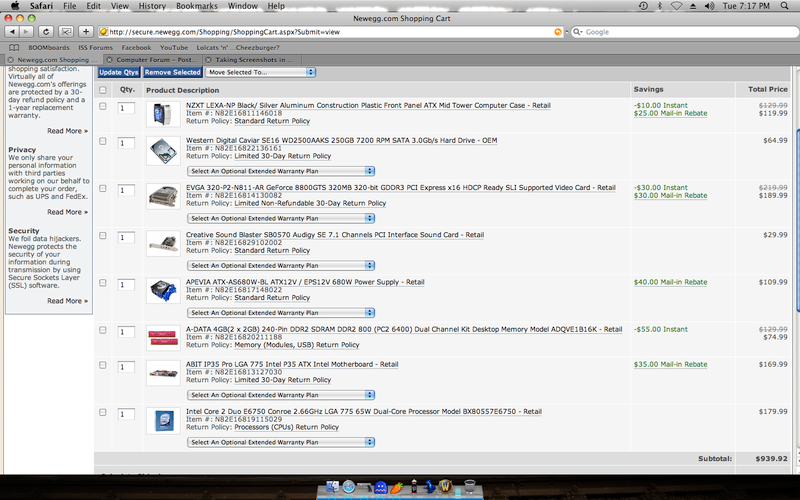
Task: Open the bookmarks book icon
Action: pos(14,47)
